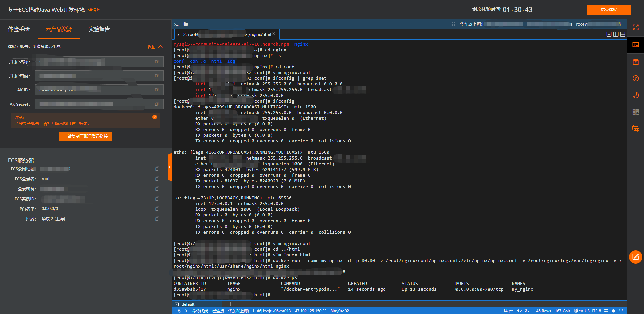Click the round orange edit feedback button

(636, 257)
